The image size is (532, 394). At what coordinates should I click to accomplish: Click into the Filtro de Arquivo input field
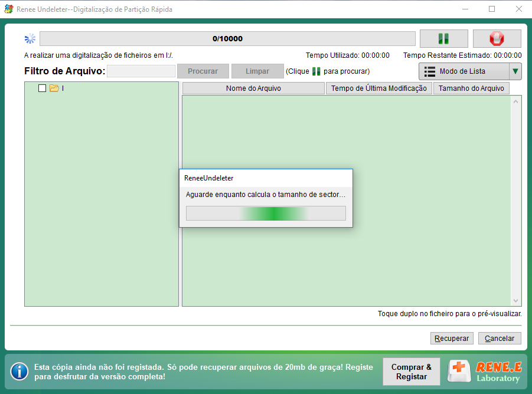(x=141, y=71)
